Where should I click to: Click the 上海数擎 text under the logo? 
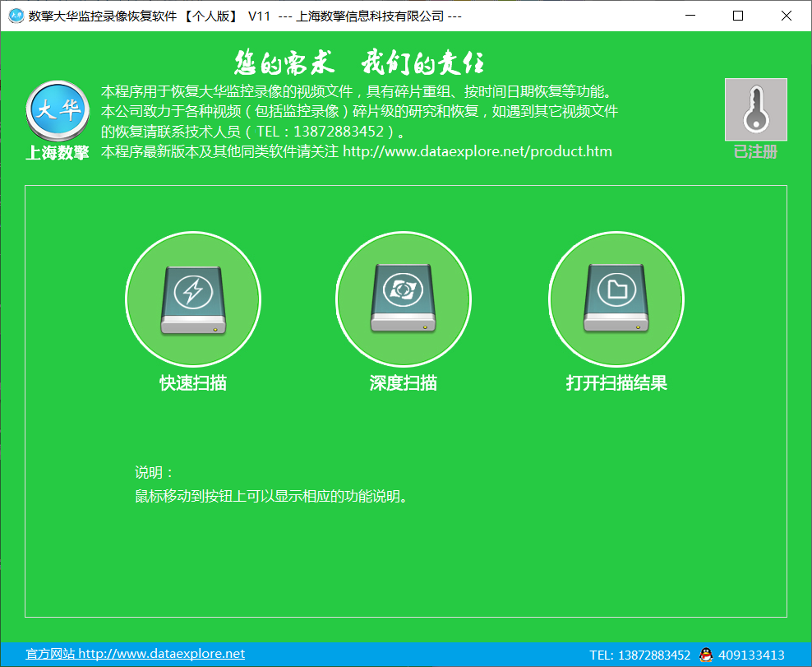point(58,153)
